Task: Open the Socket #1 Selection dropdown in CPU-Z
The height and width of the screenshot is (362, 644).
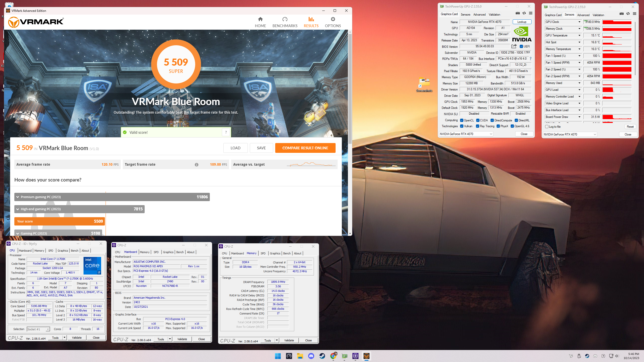Action: click(38, 329)
